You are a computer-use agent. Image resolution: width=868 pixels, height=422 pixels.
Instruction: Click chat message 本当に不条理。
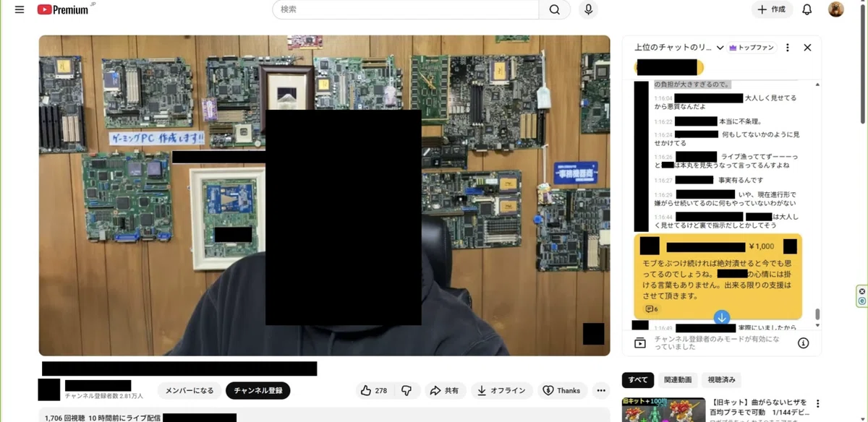740,121
